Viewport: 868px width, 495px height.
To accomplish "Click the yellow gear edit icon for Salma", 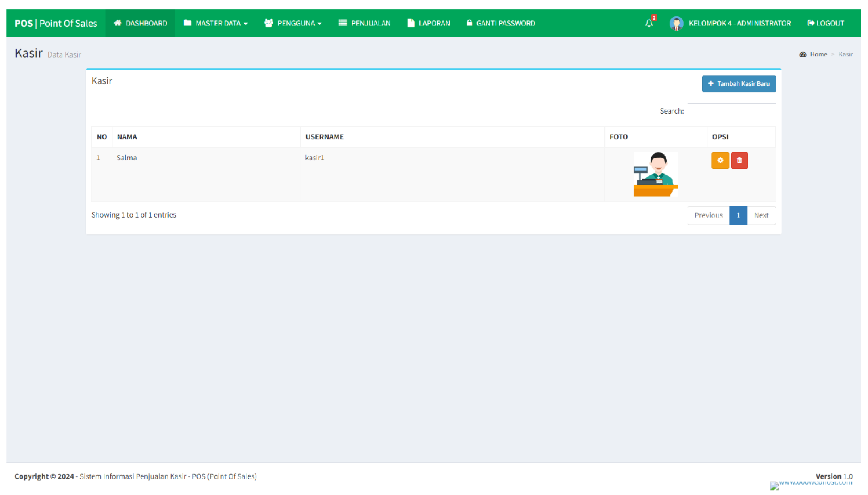I will (720, 160).
